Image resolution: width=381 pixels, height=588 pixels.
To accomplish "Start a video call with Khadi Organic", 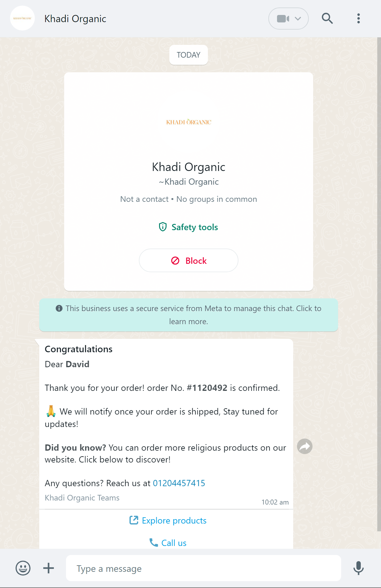I will coord(283,19).
